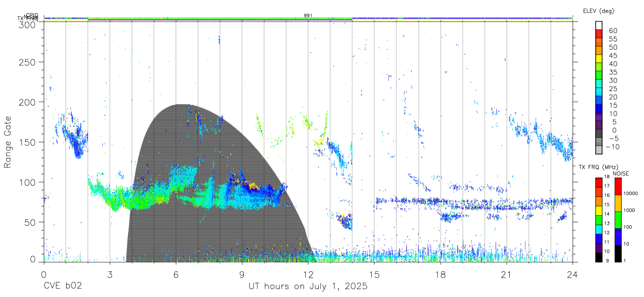
Task: Click the '6' tick on UT hours axis
Action: point(176,274)
